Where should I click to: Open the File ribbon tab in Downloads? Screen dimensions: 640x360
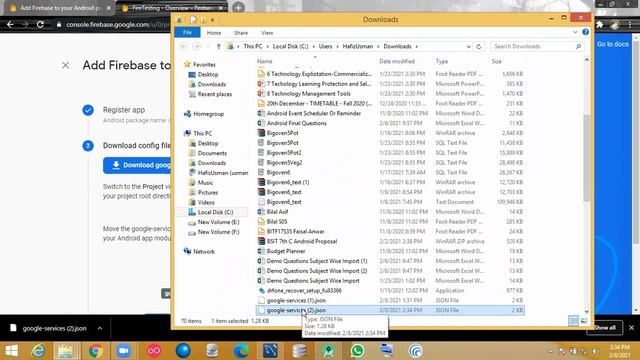coord(187,33)
